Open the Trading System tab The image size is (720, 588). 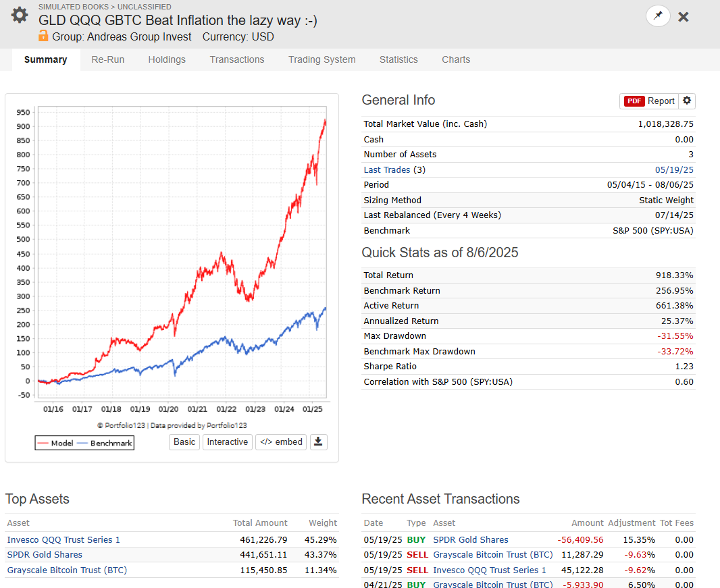322,59
